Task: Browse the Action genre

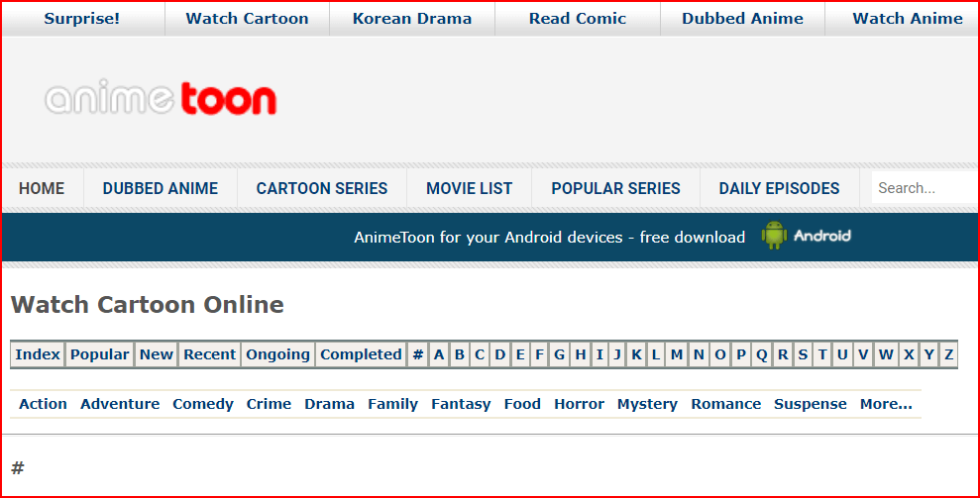Action: [44, 404]
